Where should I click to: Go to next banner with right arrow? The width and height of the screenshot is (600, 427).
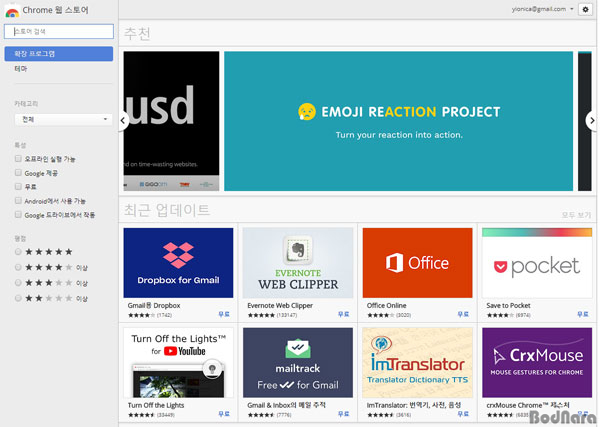point(592,121)
